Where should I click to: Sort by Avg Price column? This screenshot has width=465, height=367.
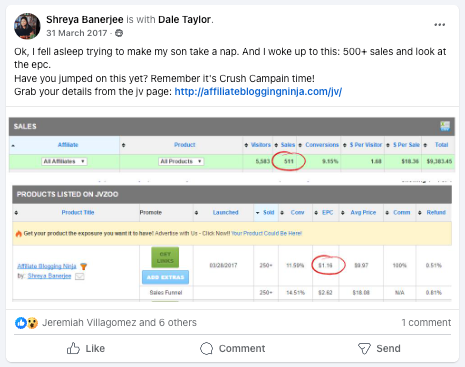[x=363, y=212]
